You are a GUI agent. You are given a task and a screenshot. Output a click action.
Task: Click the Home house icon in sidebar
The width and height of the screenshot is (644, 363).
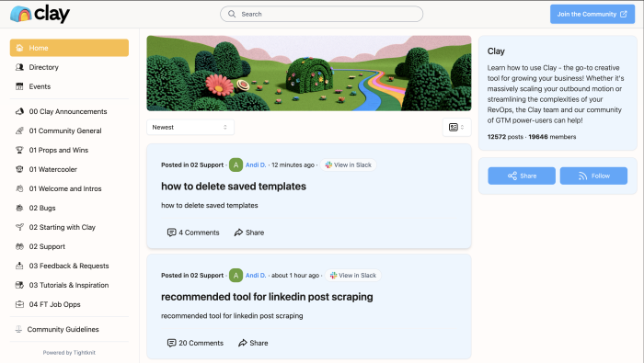tap(19, 48)
